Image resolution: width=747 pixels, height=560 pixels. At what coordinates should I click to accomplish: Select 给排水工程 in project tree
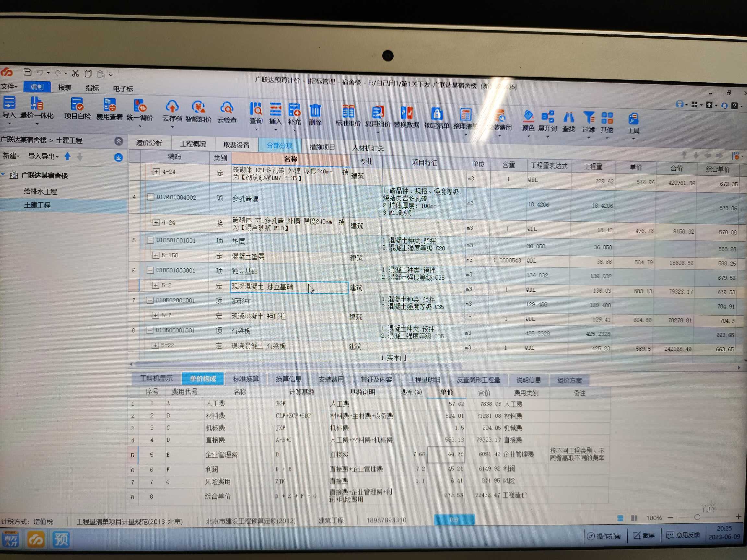41,192
